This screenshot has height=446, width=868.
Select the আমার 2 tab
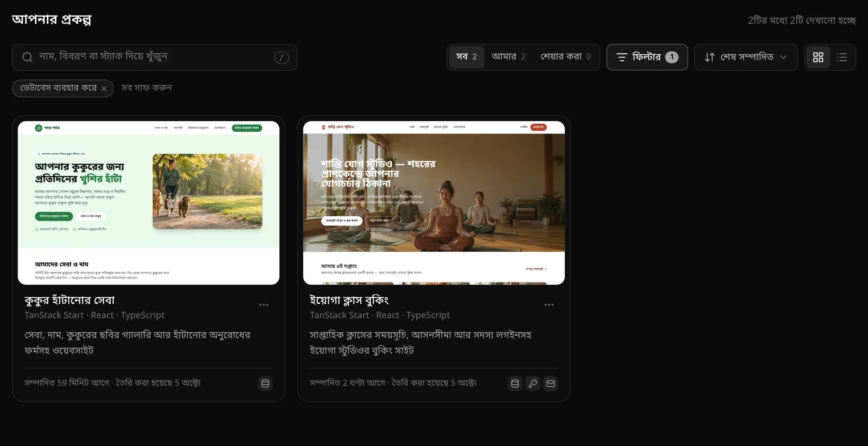[508, 57]
